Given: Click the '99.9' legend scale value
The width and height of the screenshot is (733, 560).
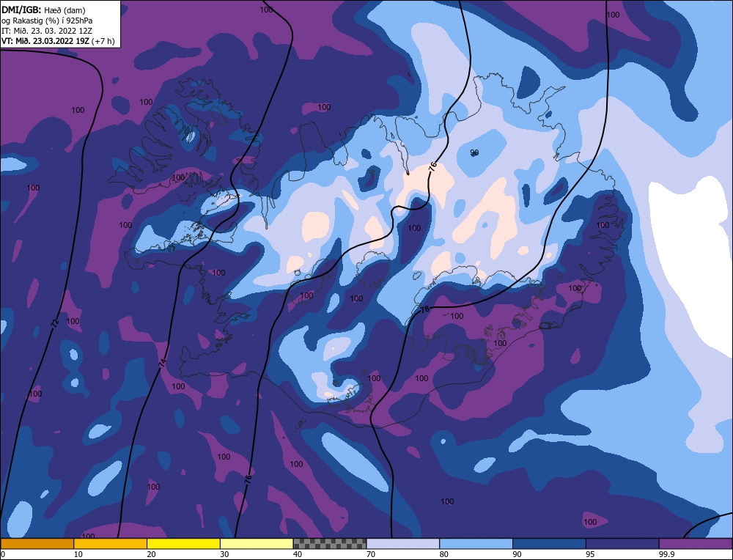Looking at the screenshot, I should [x=666, y=554].
